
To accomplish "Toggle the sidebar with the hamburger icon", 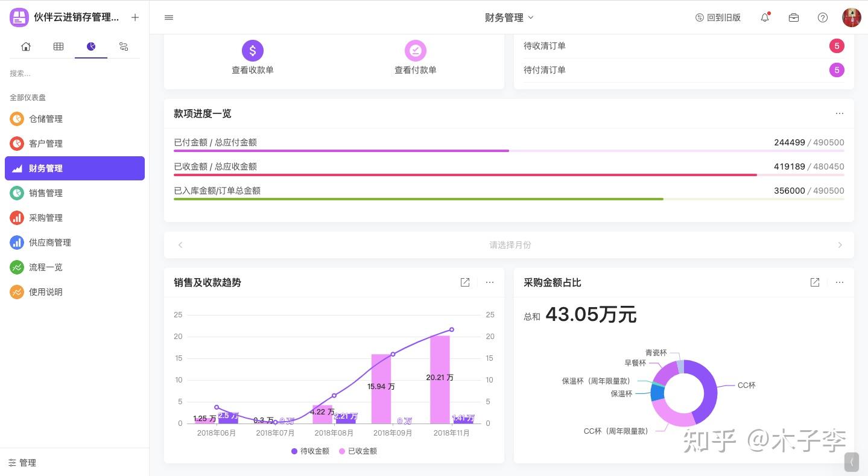I will [168, 17].
